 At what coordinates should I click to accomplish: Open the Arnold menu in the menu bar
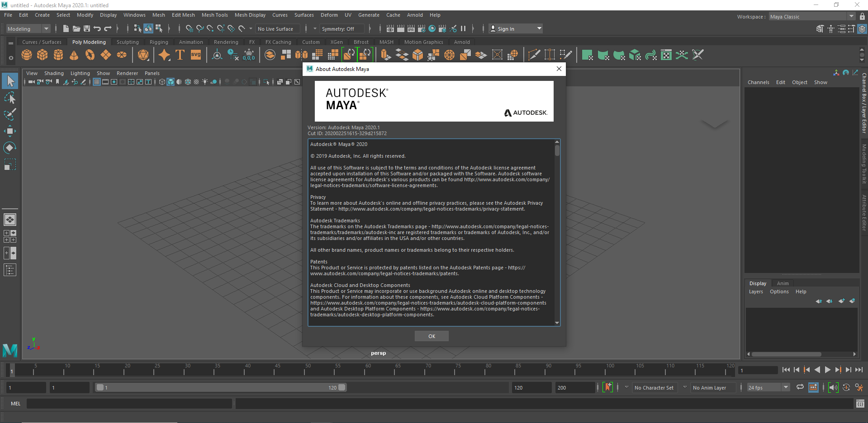pyautogui.click(x=415, y=15)
